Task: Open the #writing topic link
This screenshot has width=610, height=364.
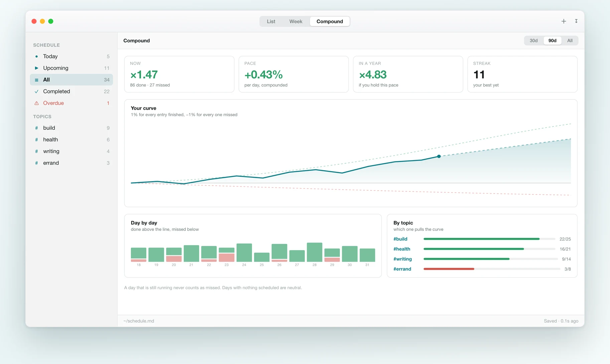Action: coord(403,259)
